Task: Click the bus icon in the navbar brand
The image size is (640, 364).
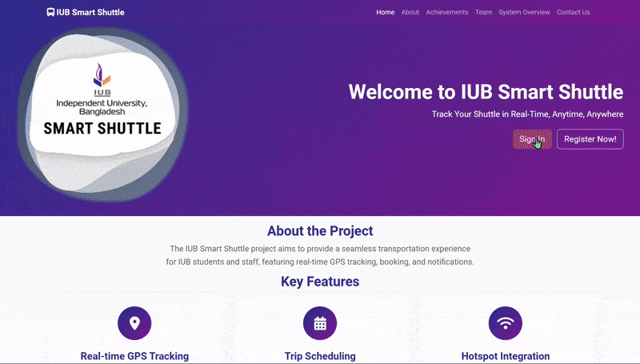Action: [50, 12]
